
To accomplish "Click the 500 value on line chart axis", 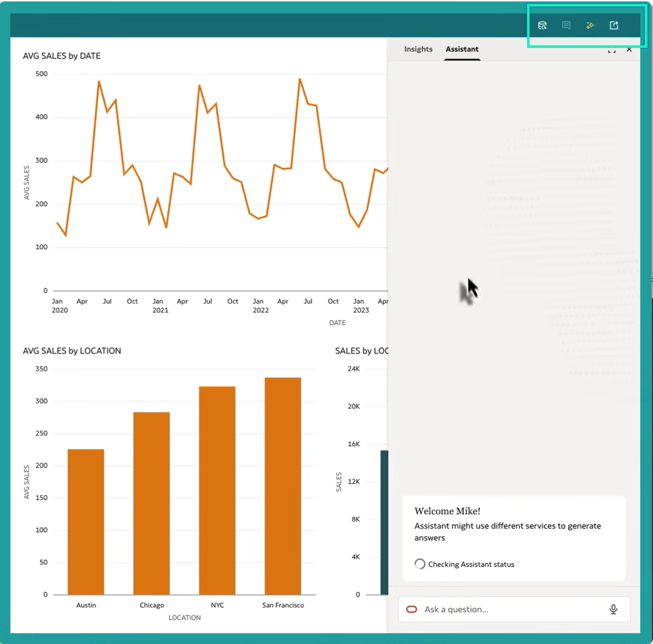I will click(x=41, y=74).
